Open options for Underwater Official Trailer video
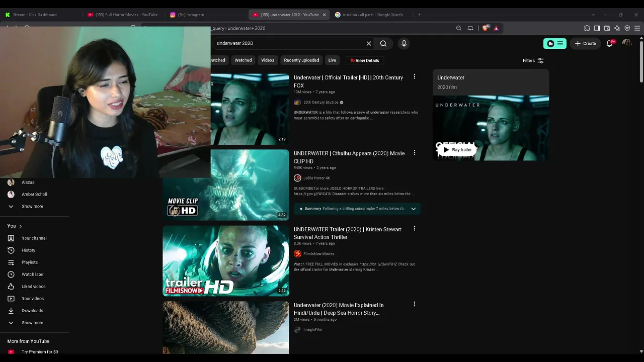Viewport: 644px width, 362px height. point(414,77)
